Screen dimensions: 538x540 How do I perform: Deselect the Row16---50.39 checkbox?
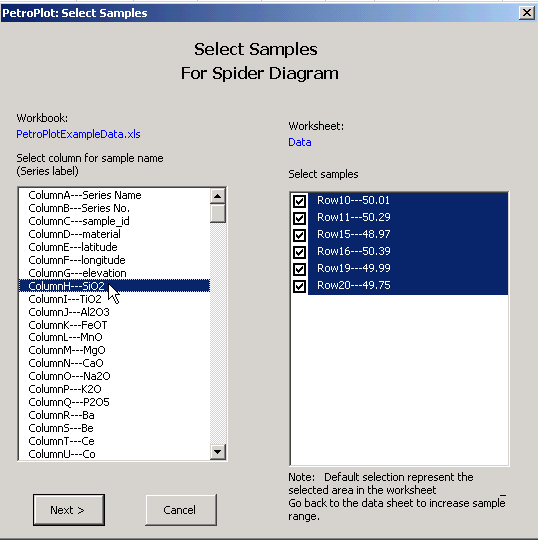[x=299, y=252]
